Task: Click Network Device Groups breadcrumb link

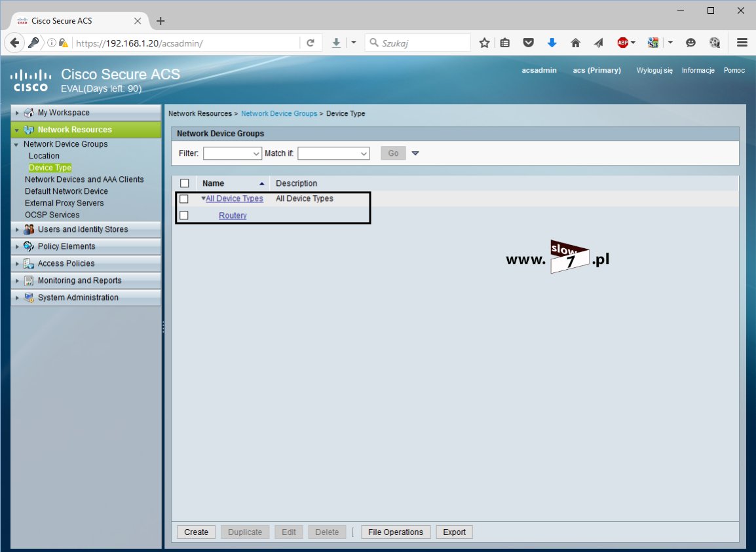Action: 279,114
